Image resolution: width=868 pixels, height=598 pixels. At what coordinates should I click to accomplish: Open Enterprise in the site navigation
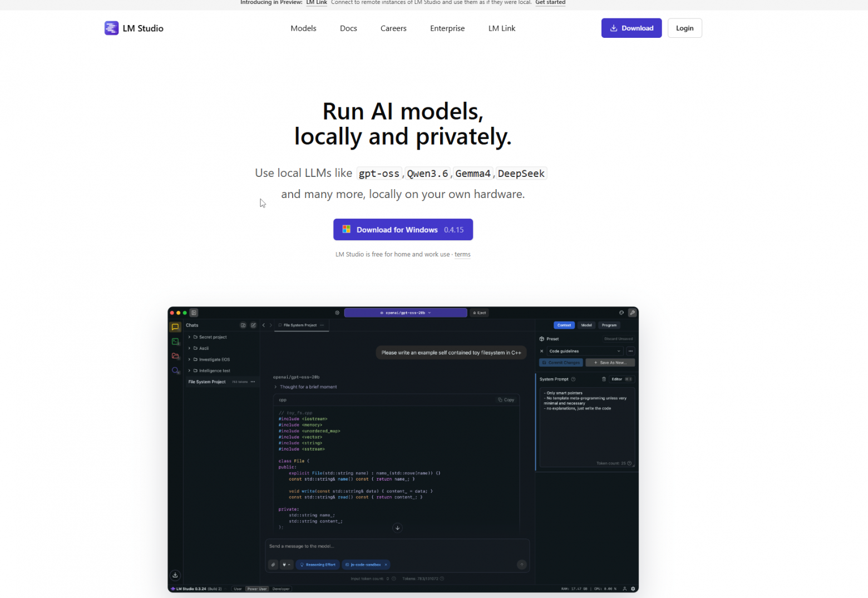pos(447,28)
